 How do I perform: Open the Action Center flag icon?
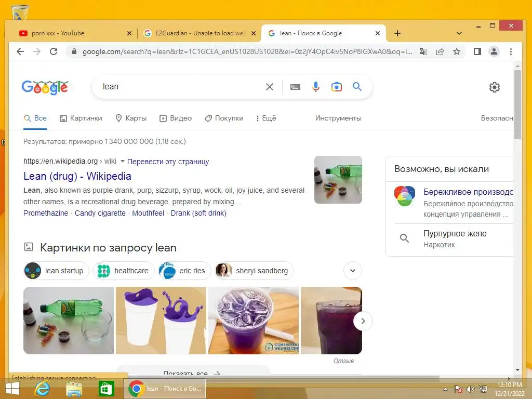click(458, 389)
